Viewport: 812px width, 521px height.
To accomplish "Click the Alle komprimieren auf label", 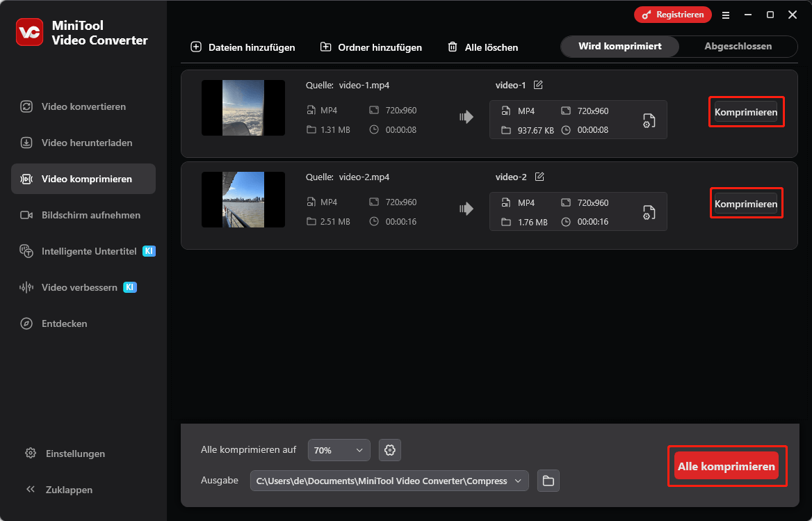I will tap(249, 449).
